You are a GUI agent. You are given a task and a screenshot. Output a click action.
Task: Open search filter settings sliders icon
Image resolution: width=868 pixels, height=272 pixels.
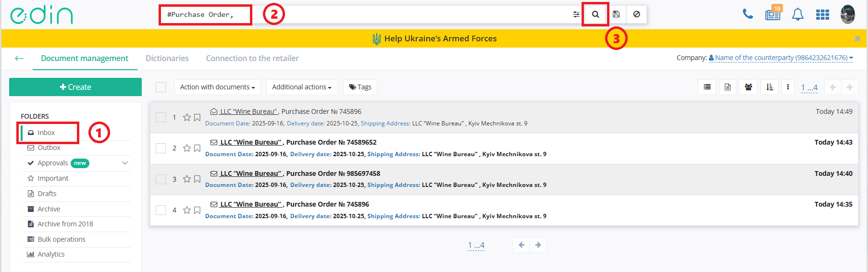576,14
